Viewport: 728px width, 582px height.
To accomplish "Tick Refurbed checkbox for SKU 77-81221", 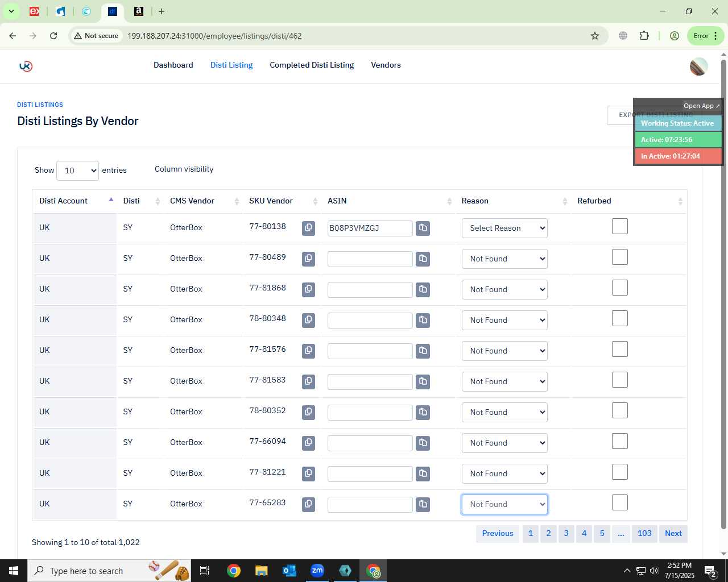I will (620, 472).
